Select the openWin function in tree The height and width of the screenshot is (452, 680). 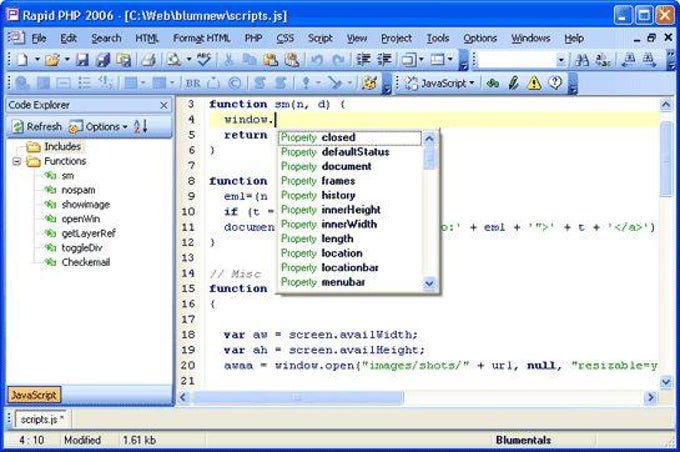pyautogui.click(x=81, y=219)
